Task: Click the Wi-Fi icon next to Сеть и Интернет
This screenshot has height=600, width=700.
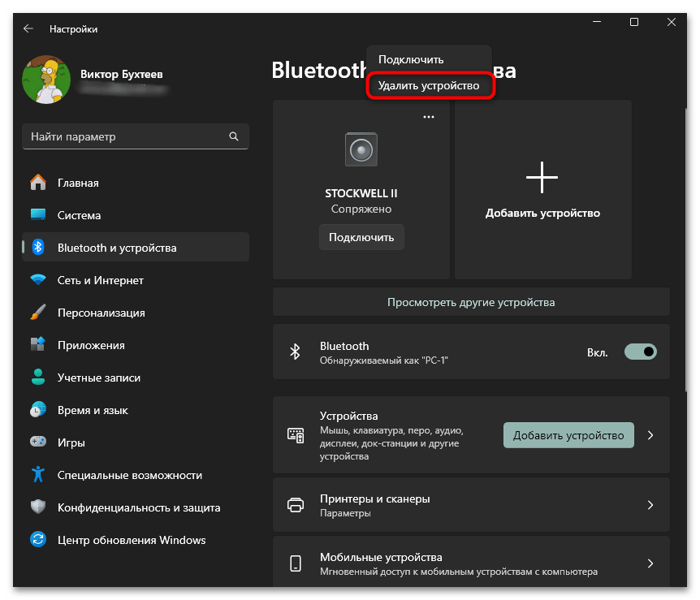Action: coord(38,279)
